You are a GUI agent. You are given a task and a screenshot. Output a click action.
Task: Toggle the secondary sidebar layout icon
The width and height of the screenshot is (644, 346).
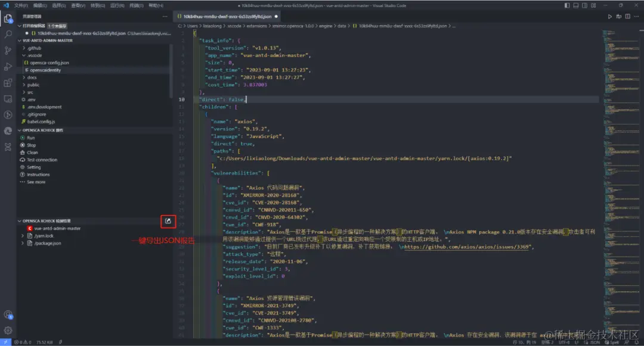coord(584,5)
